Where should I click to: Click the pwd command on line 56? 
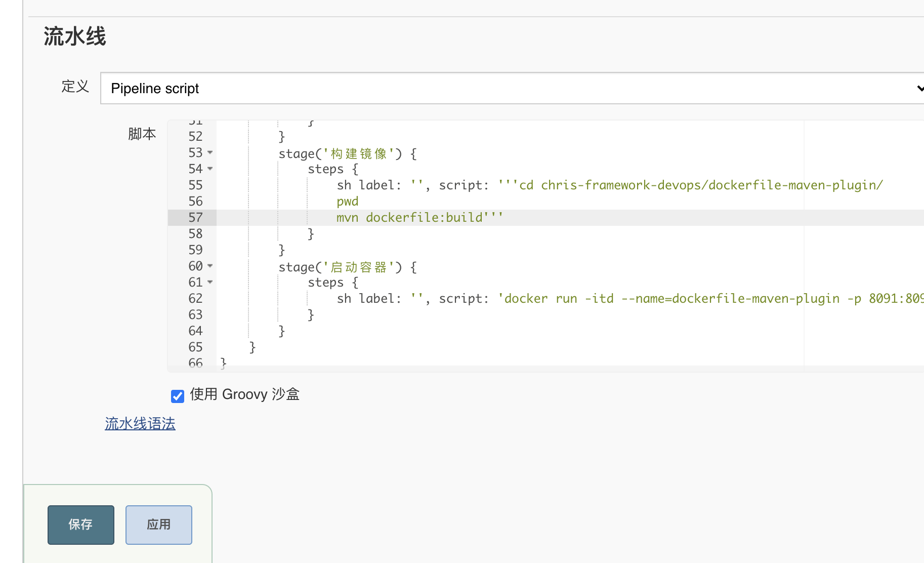coord(347,201)
